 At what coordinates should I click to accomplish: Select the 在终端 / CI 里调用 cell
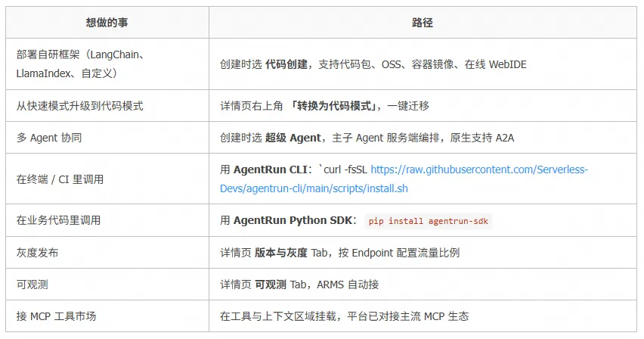[x=107, y=179]
